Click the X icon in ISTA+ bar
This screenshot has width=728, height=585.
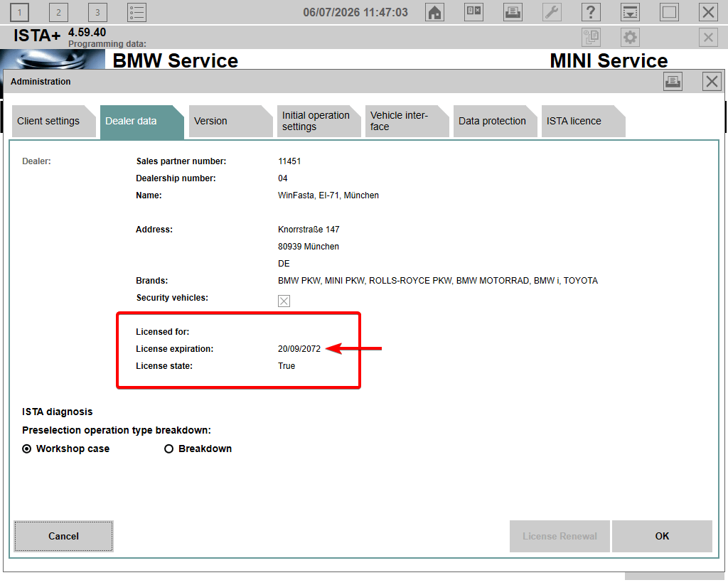tap(708, 37)
